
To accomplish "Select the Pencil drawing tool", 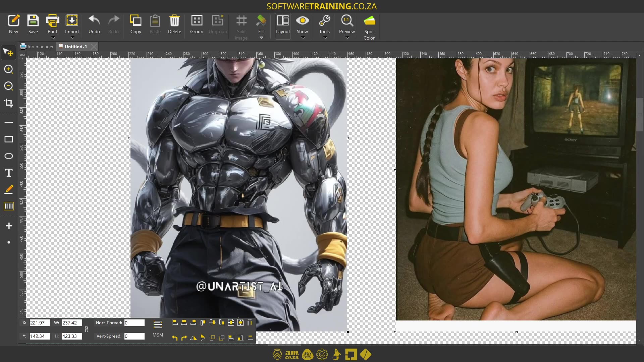I will click(x=8, y=189).
